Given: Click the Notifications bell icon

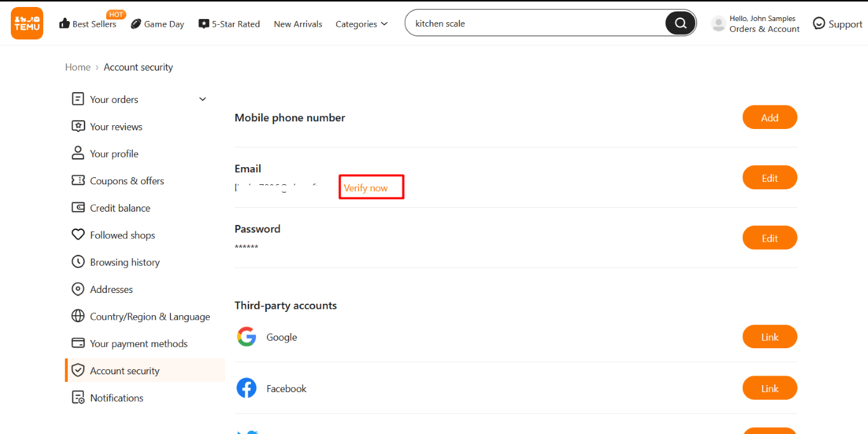Looking at the screenshot, I should click(x=78, y=397).
